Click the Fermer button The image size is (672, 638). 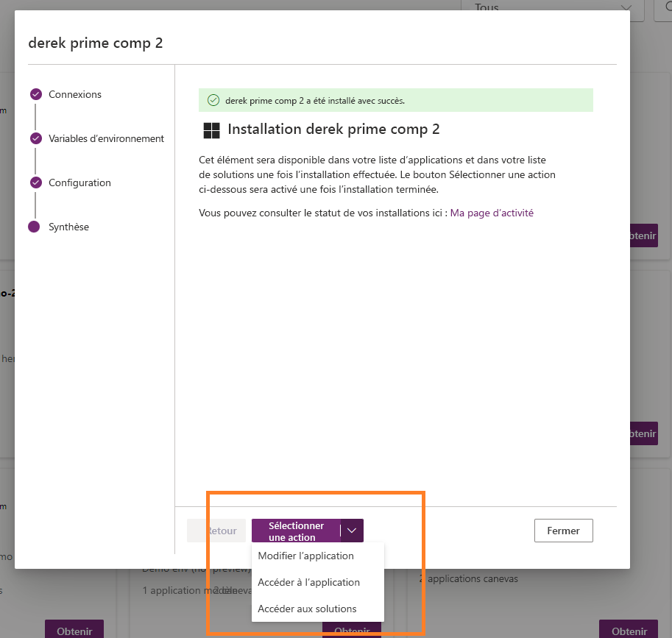tap(563, 530)
